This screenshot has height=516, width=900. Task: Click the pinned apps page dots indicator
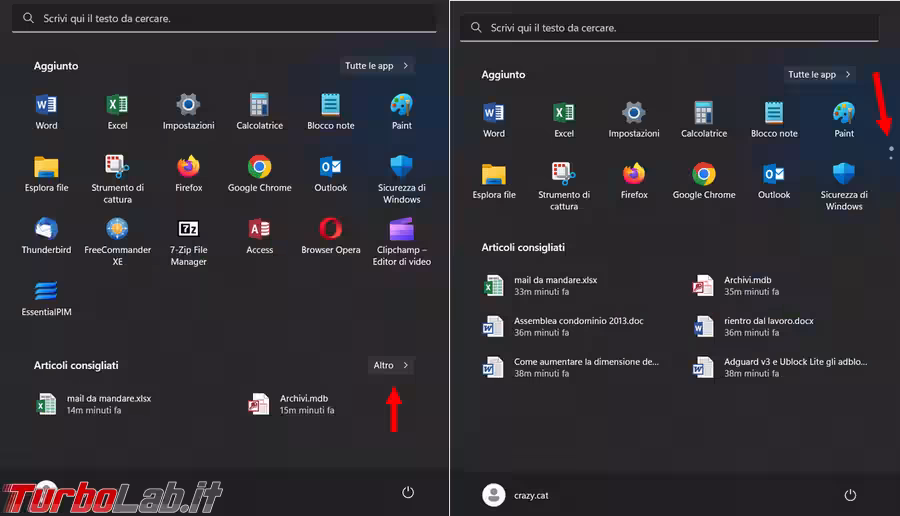[x=890, y=153]
